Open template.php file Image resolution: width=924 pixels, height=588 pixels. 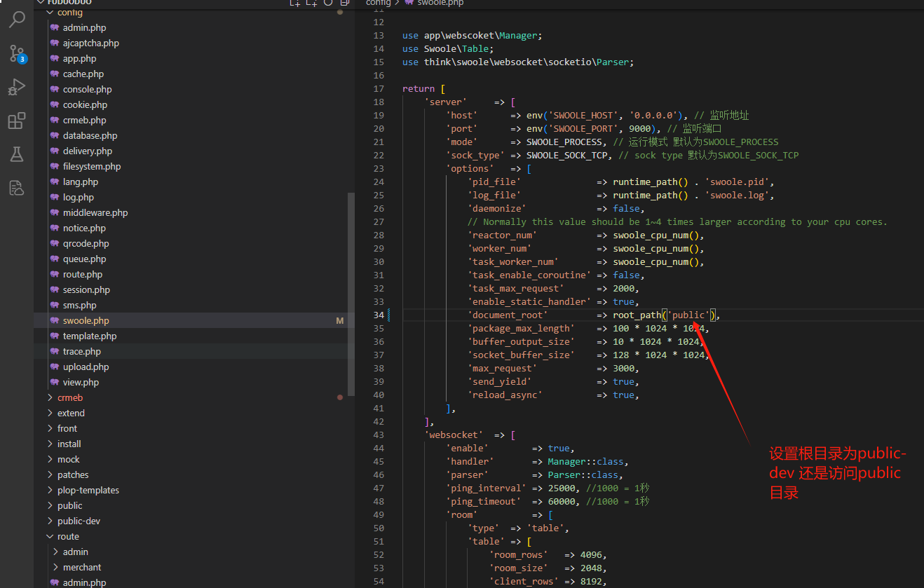tap(90, 336)
